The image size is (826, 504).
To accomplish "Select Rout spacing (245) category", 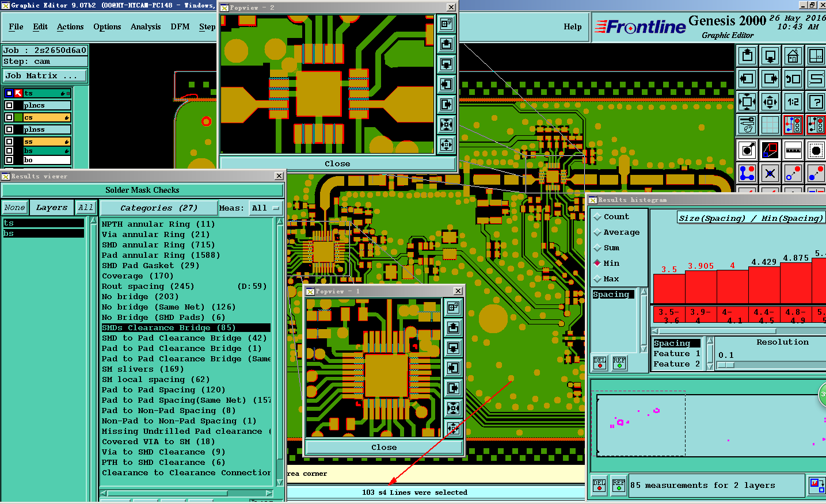I will [185, 286].
